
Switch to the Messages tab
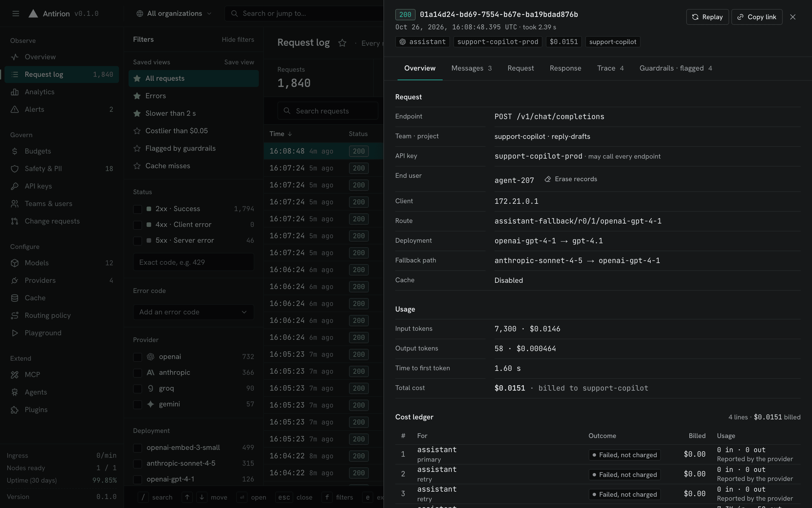point(471,68)
